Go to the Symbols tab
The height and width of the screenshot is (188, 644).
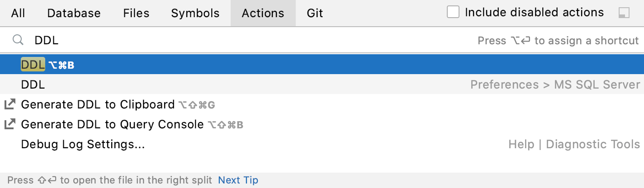pyautogui.click(x=195, y=13)
